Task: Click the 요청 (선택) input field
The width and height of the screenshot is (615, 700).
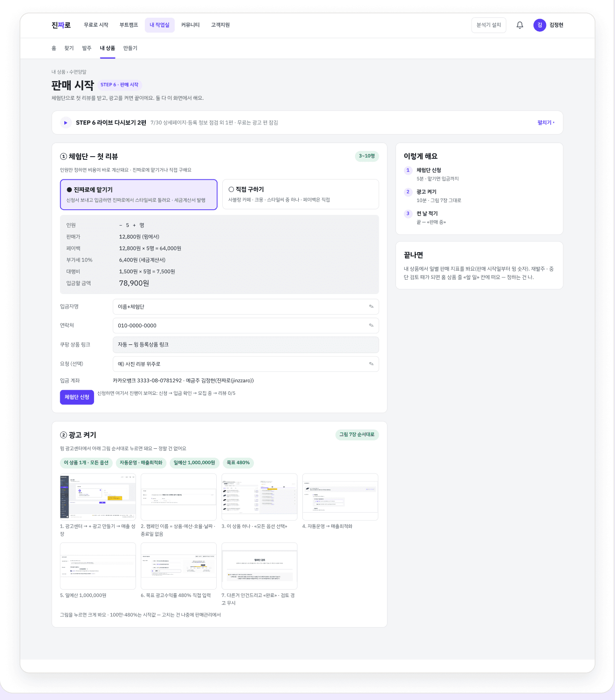Action: tap(246, 364)
